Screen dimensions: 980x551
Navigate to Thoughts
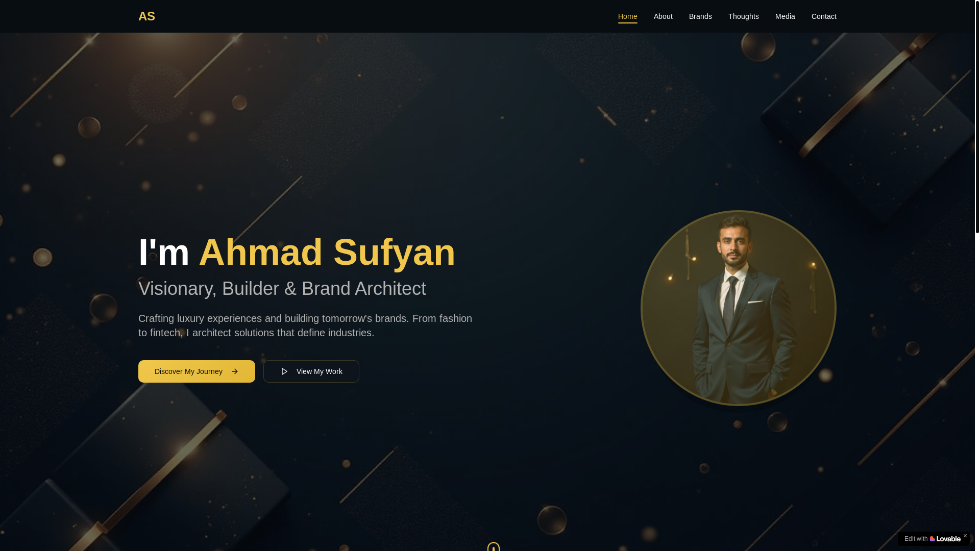pyautogui.click(x=743, y=16)
